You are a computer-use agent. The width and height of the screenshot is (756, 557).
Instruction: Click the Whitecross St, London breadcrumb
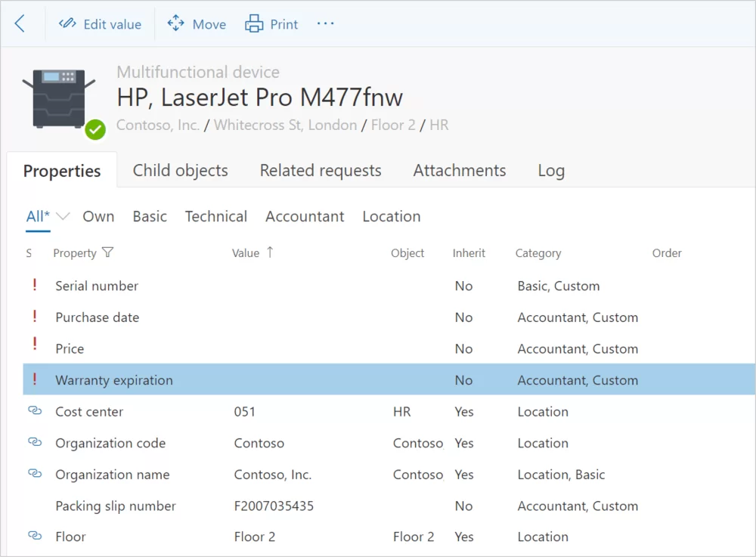(x=285, y=125)
